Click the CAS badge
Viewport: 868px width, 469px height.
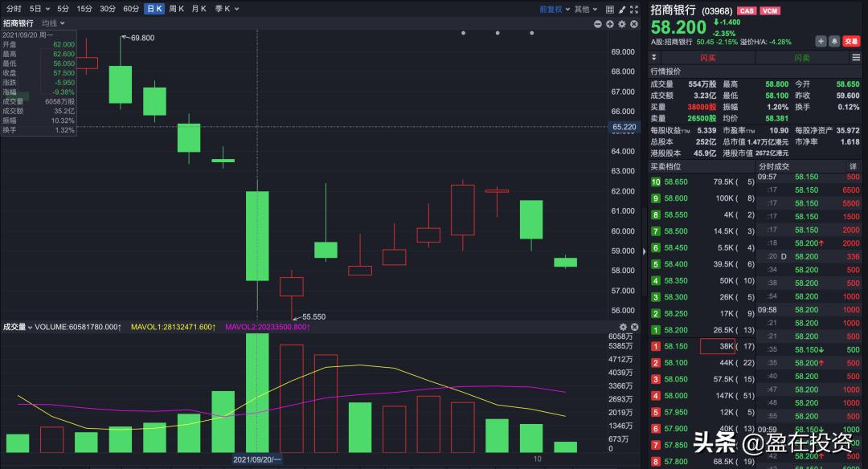tap(747, 10)
